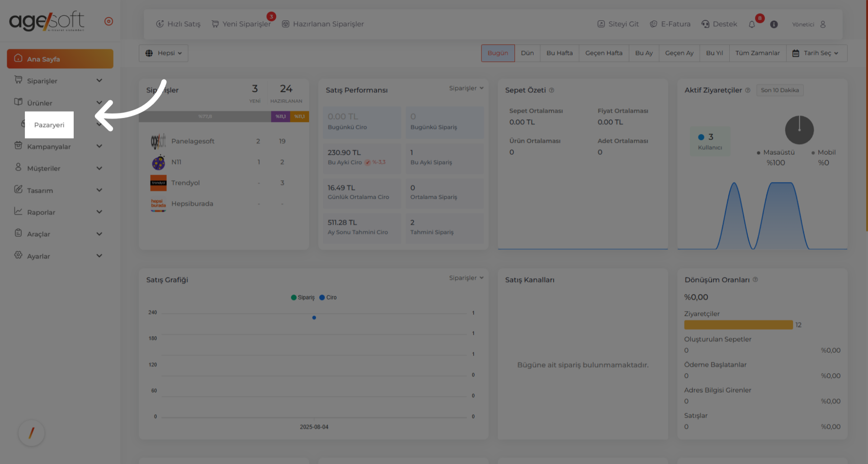
Task: Open Hazırlanan Siparişler from top bar
Action: point(323,24)
